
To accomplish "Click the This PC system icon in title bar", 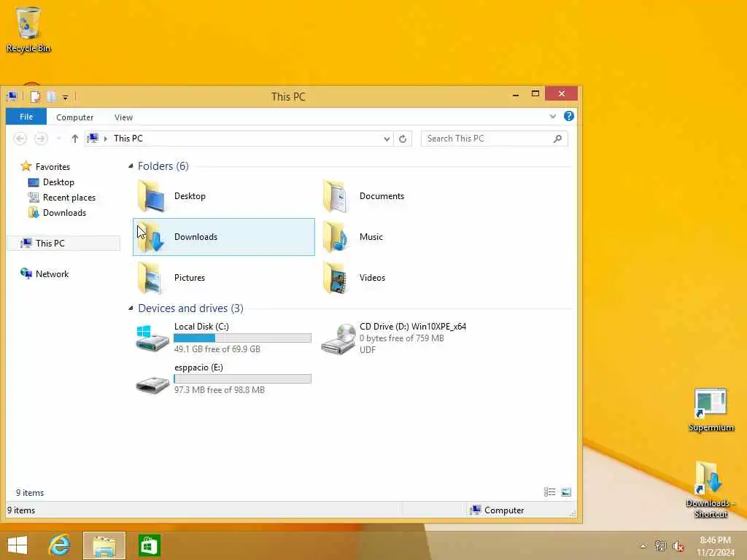I will pos(12,97).
